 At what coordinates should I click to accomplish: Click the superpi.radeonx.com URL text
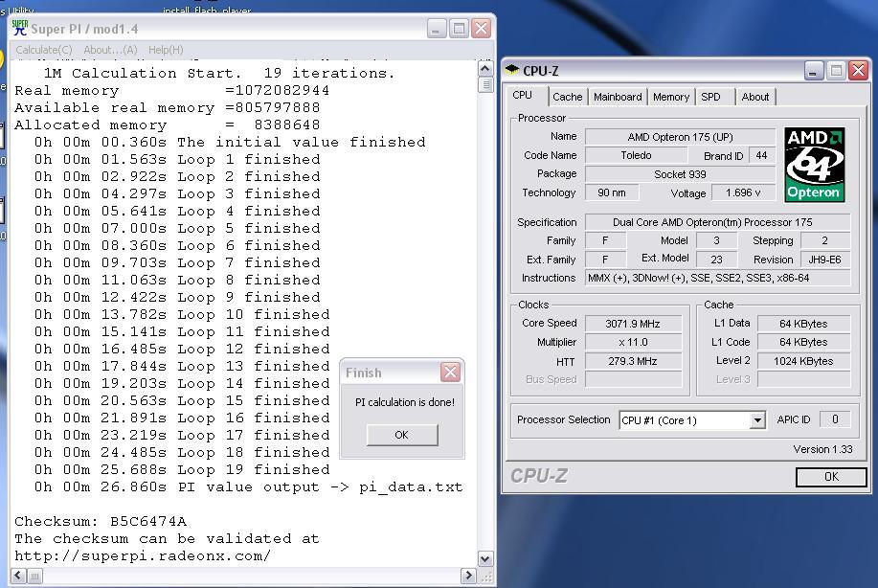click(x=143, y=556)
